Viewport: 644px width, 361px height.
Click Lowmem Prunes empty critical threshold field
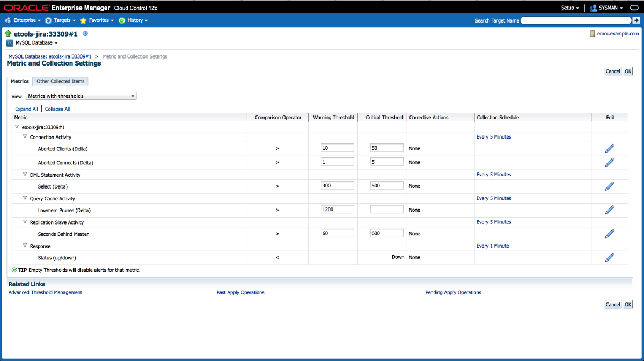click(386, 210)
